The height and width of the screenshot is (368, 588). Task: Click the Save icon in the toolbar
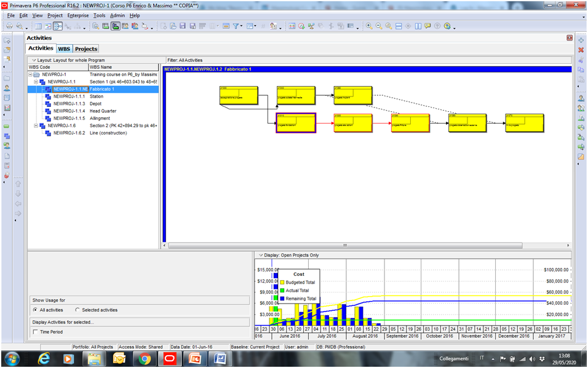tap(183, 26)
